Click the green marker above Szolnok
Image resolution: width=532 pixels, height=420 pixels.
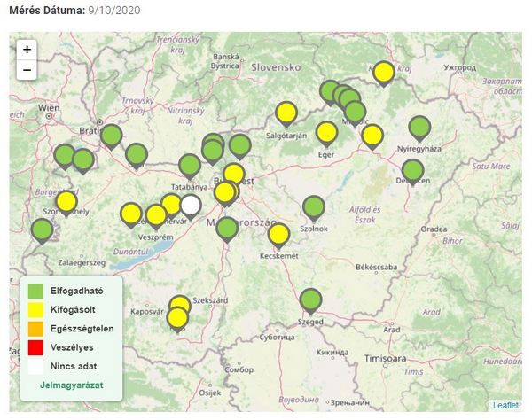pyautogui.click(x=314, y=207)
